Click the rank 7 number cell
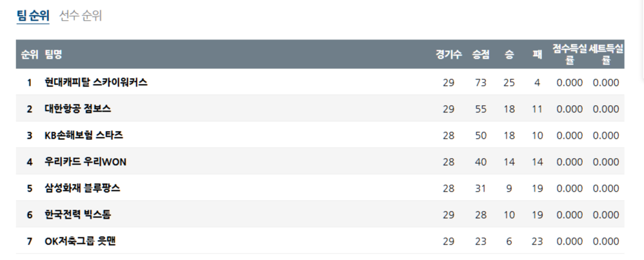644x260 pixels. pyautogui.click(x=29, y=241)
